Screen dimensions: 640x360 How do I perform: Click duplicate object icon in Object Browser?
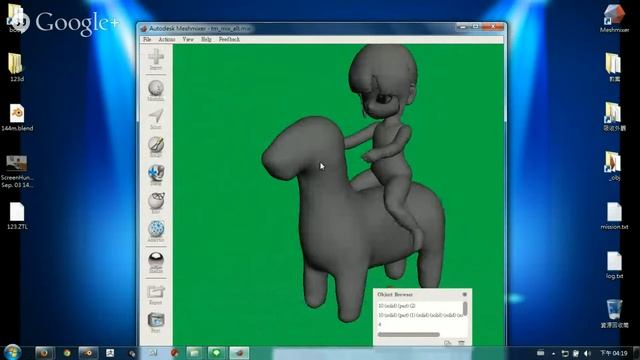click(x=448, y=343)
